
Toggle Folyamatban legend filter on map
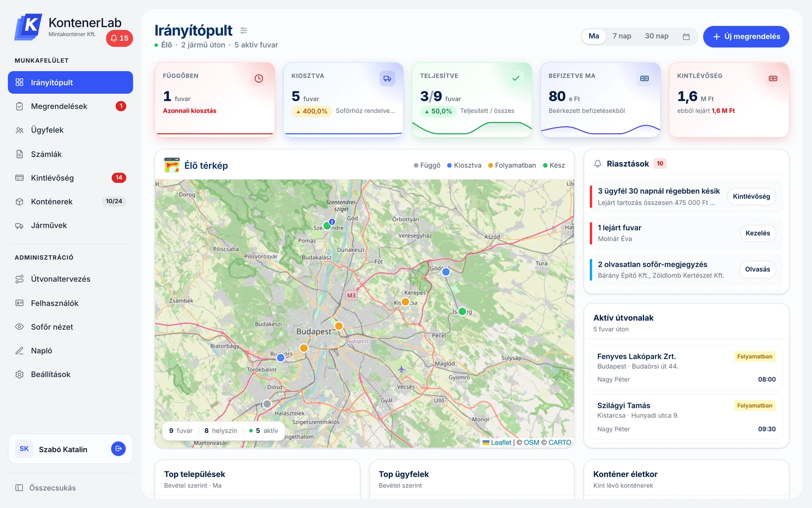pos(512,166)
